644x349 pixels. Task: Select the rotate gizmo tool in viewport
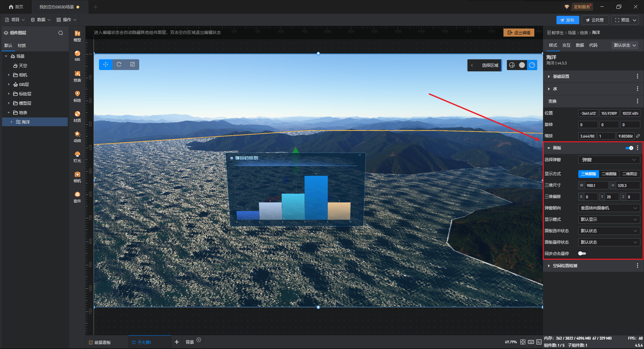[x=119, y=64]
